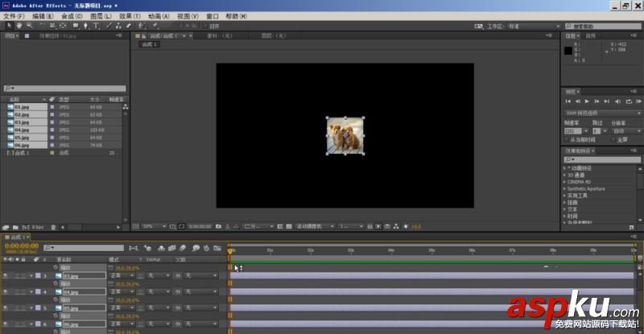Open the resolution 自动 dropdown in Preview

[626, 131]
